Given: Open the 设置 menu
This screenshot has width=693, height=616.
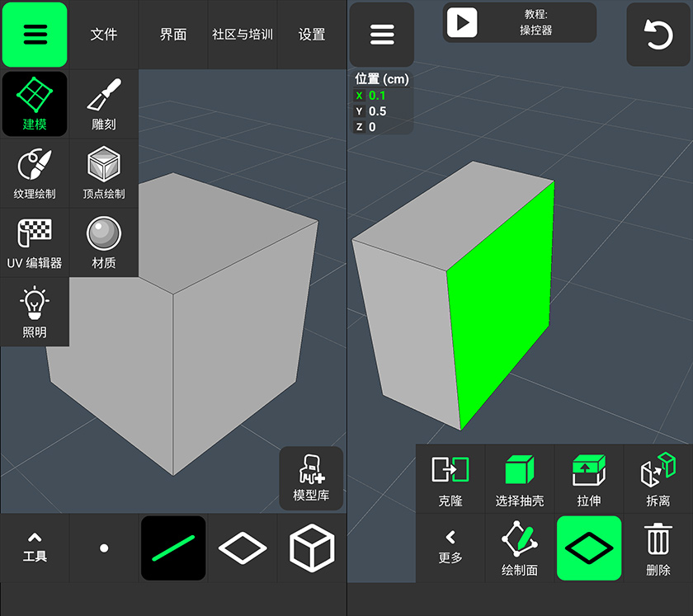Looking at the screenshot, I should [312, 35].
